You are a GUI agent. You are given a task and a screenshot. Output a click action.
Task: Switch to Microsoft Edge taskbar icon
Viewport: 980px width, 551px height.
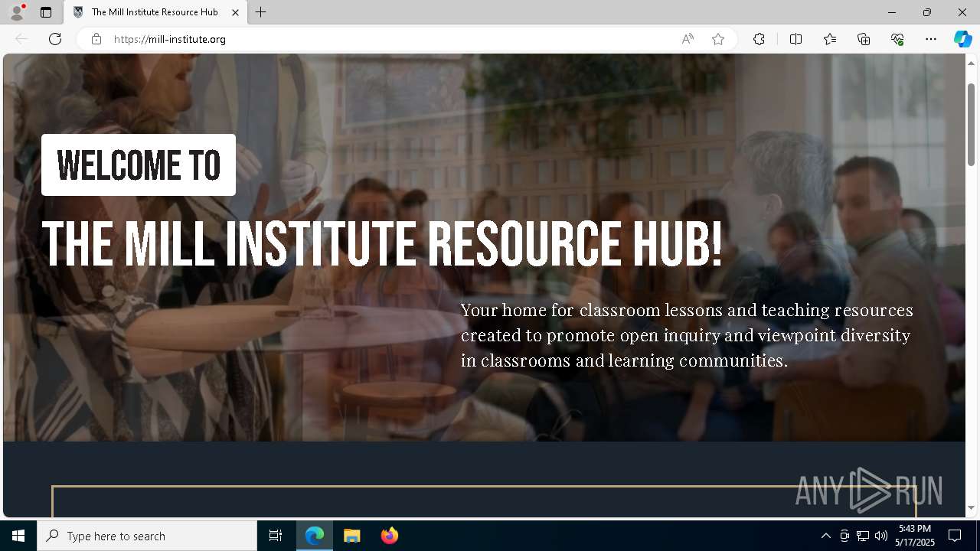tap(315, 536)
